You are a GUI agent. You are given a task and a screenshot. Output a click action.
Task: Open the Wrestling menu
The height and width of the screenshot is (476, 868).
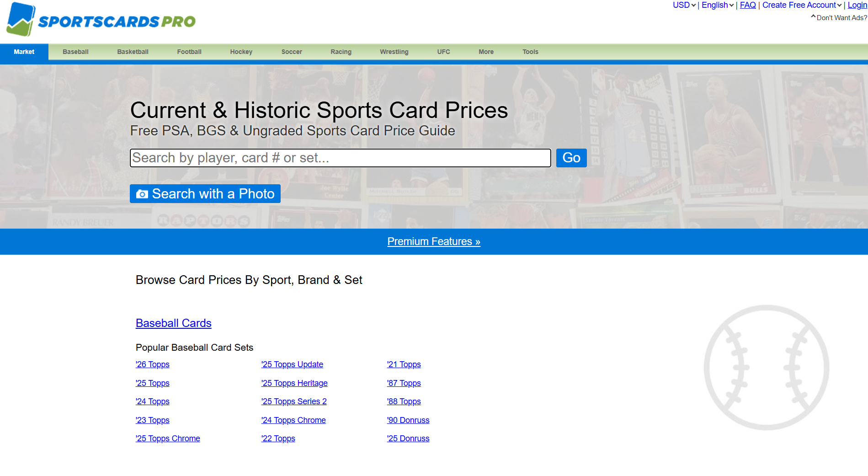click(x=394, y=52)
